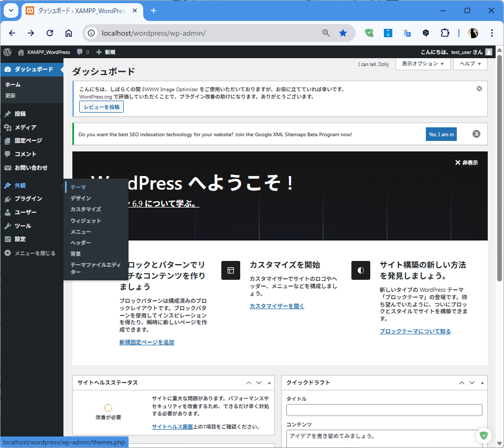
Task: Dismiss the Google XML Sitemaps notice
Action: pyautogui.click(x=476, y=134)
